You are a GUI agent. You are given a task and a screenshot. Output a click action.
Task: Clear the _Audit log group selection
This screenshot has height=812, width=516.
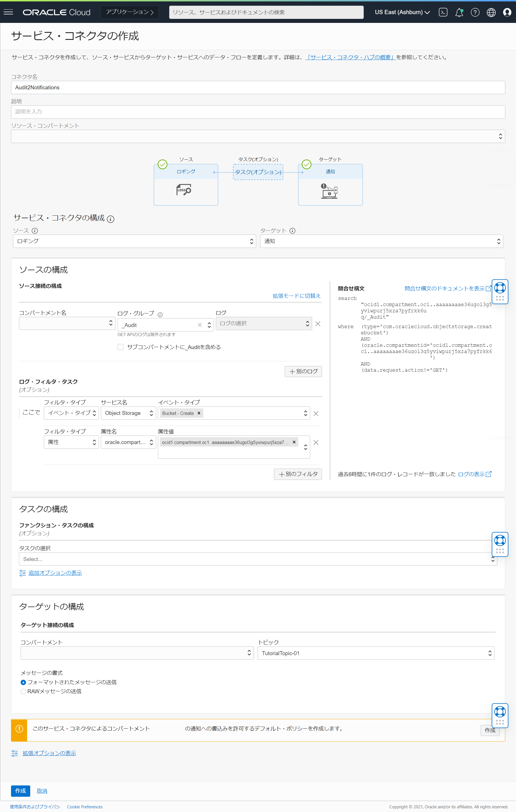pyautogui.click(x=200, y=325)
